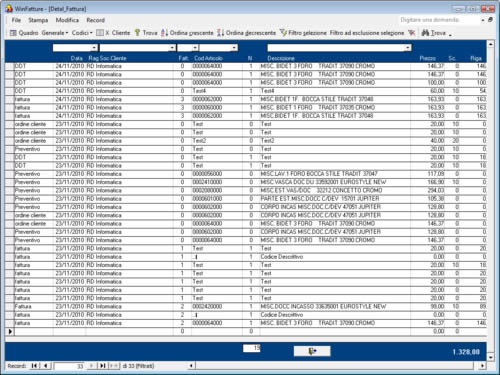Click the horizontal scrollbar track
The height and width of the screenshot is (375, 500).
pyautogui.click(x=334, y=366)
